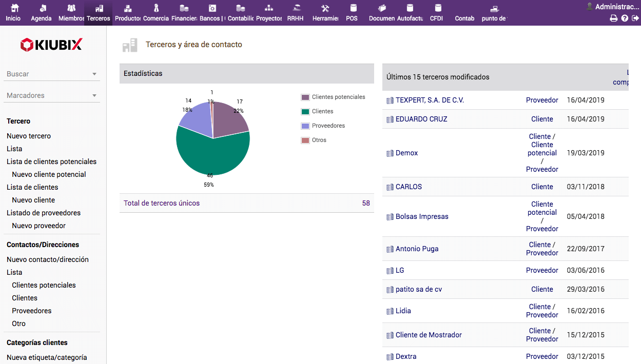Image resolution: width=641 pixels, height=364 pixels.
Task: Click the building icon beside TEXPERT
Action: (x=390, y=100)
